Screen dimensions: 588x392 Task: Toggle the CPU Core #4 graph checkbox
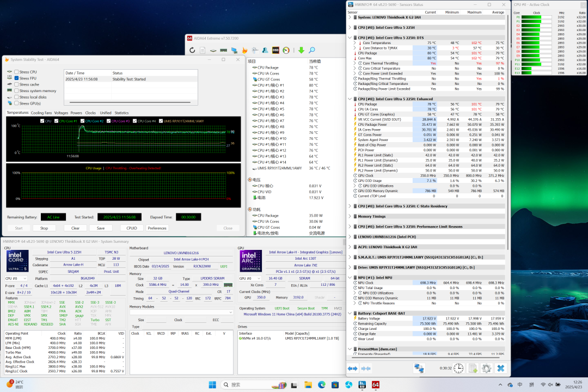click(134, 121)
